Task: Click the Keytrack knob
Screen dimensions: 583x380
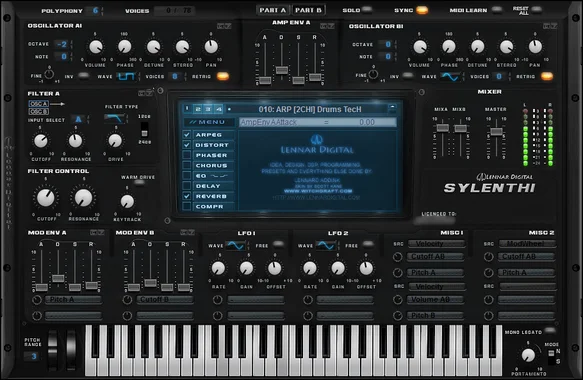Action: pos(127,201)
